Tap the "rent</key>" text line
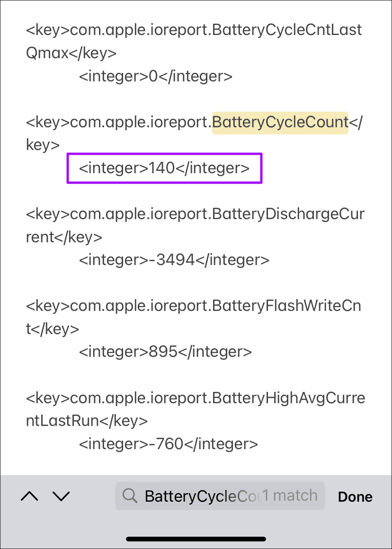The height and width of the screenshot is (549, 392). click(x=64, y=237)
